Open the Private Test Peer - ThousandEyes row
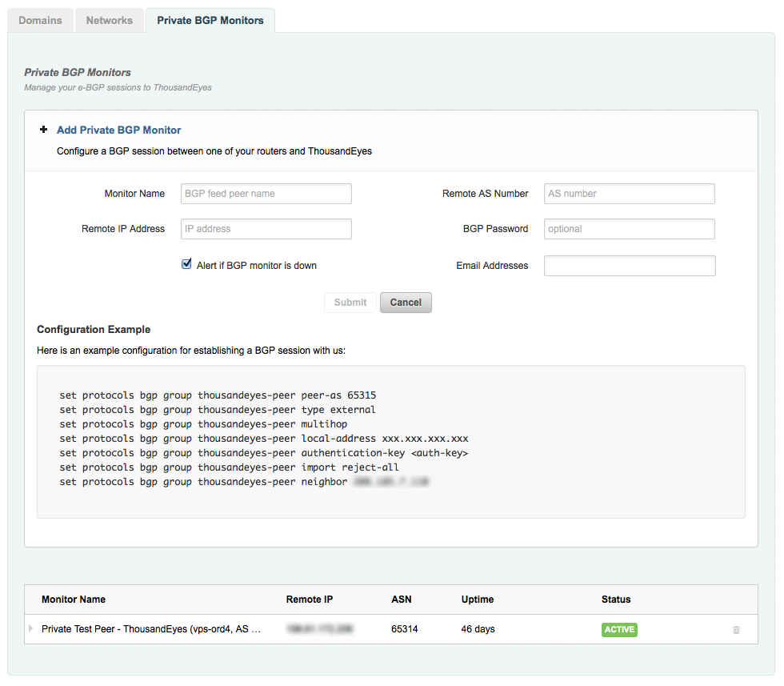 (x=150, y=629)
